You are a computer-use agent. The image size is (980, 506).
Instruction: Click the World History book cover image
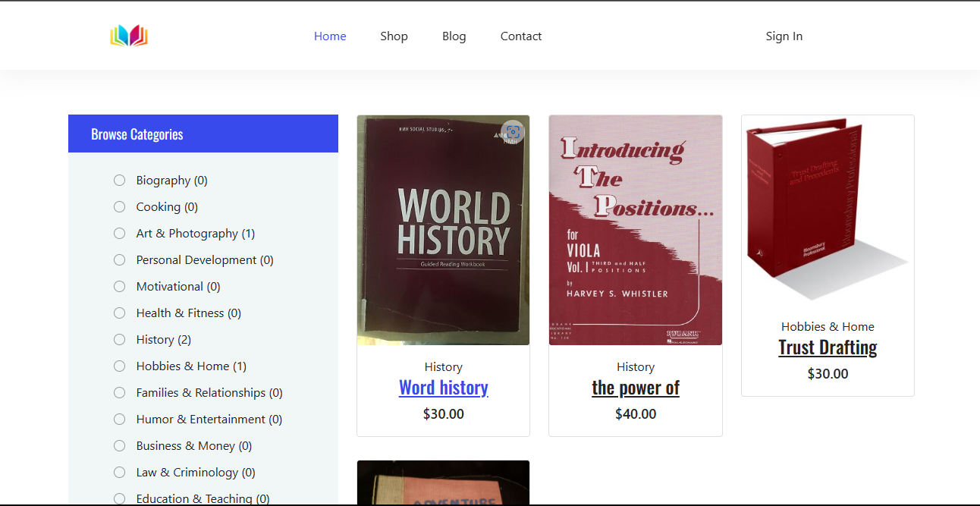click(443, 230)
